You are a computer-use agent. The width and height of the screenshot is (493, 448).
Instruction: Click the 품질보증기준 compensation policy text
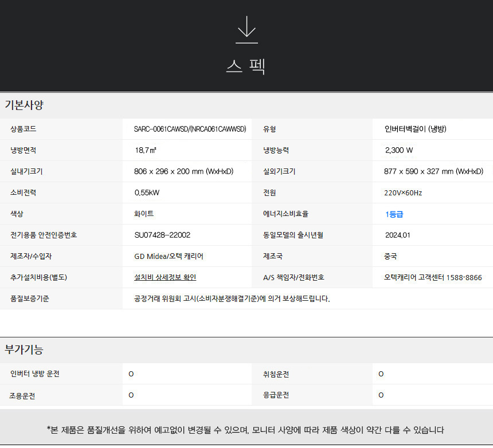[x=232, y=298]
